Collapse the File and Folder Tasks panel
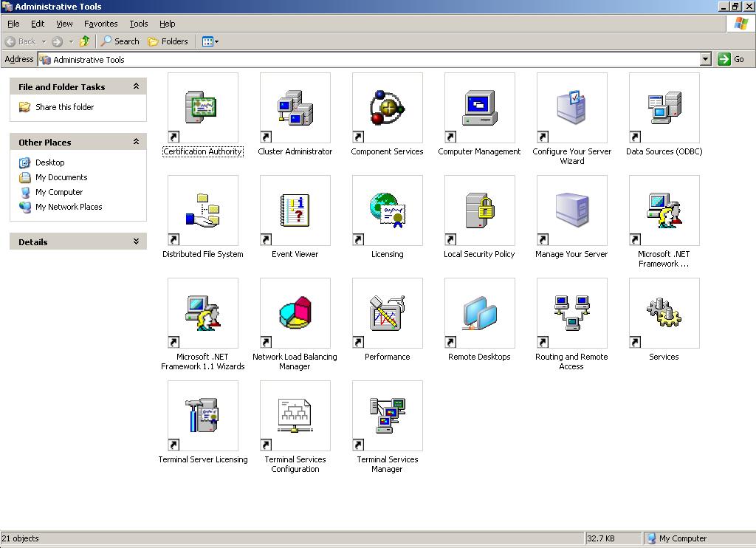This screenshot has width=756, height=548. (x=136, y=86)
